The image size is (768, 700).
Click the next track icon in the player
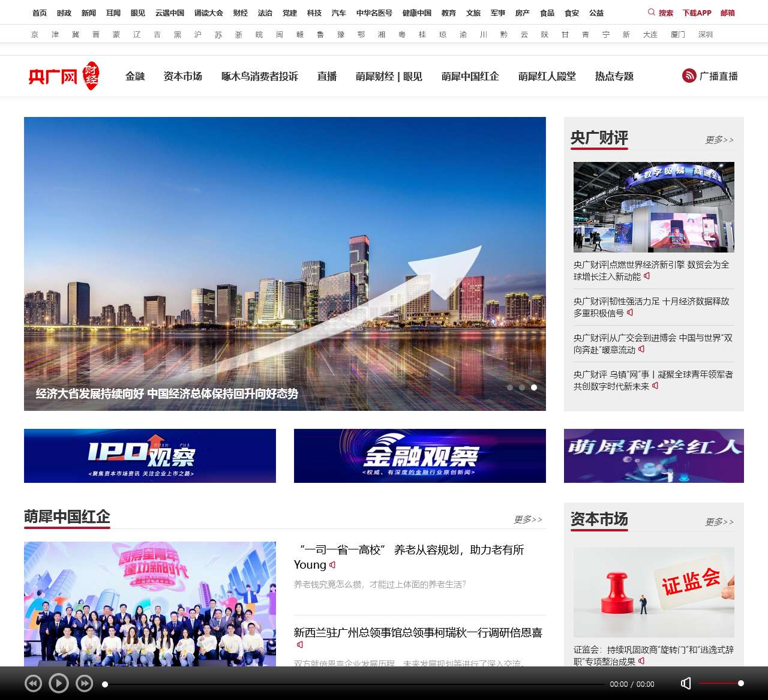pyautogui.click(x=84, y=683)
